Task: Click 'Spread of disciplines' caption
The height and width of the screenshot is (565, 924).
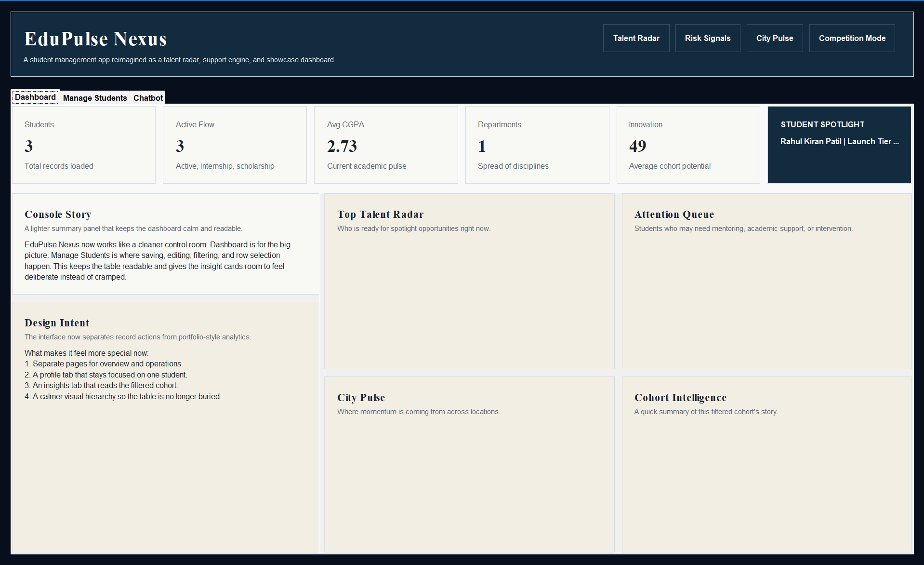Action: click(513, 166)
